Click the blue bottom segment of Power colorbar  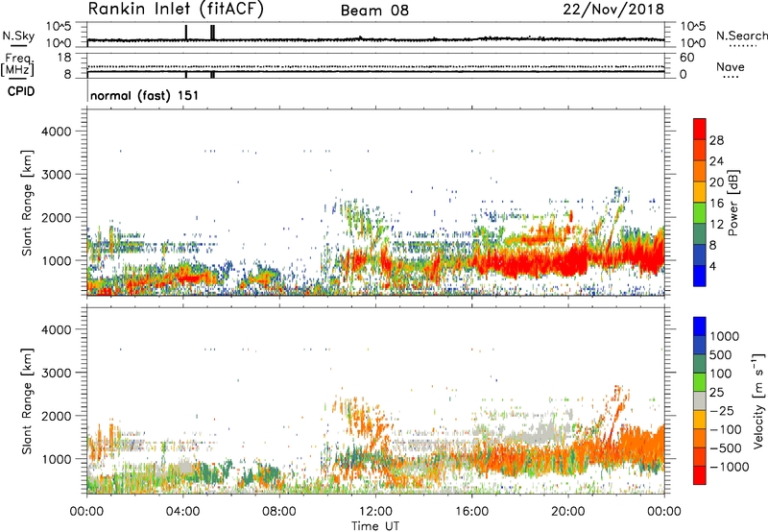700,276
